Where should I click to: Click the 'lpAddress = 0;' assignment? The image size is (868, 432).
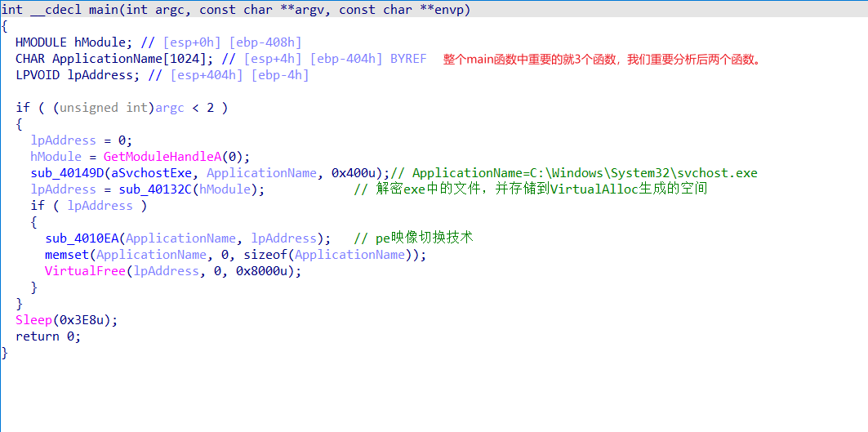point(82,140)
